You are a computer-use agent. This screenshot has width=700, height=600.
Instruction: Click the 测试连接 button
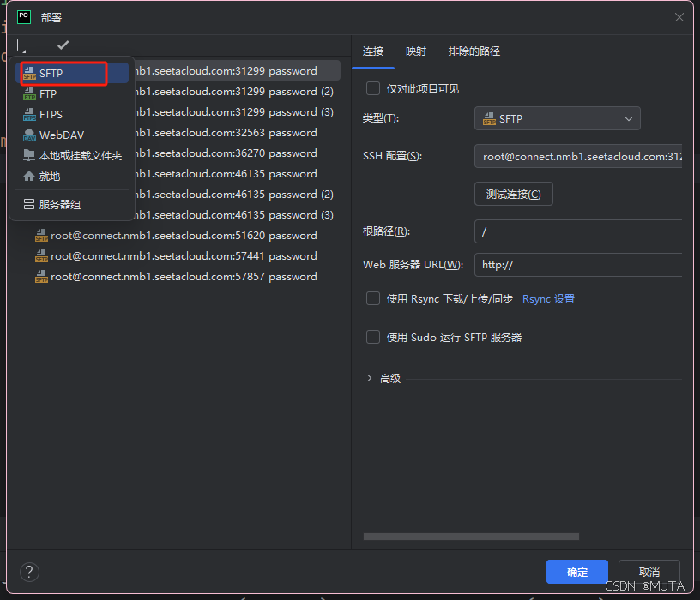(513, 195)
